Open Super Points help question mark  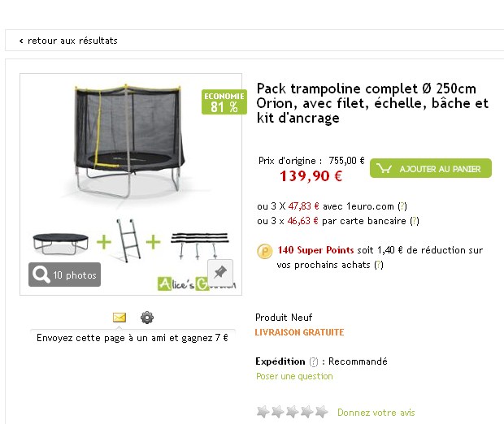(380, 265)
